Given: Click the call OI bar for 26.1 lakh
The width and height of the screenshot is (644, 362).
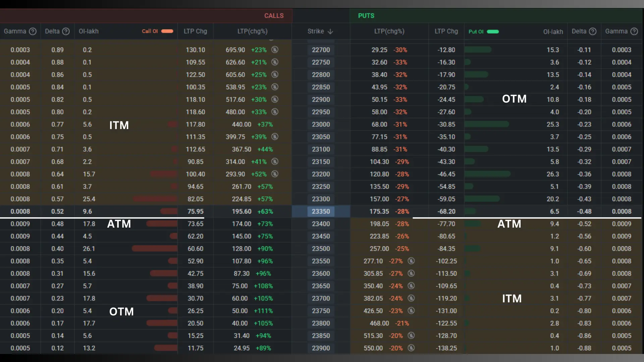Looking at the screenshot, I should [x=155, y=248].
